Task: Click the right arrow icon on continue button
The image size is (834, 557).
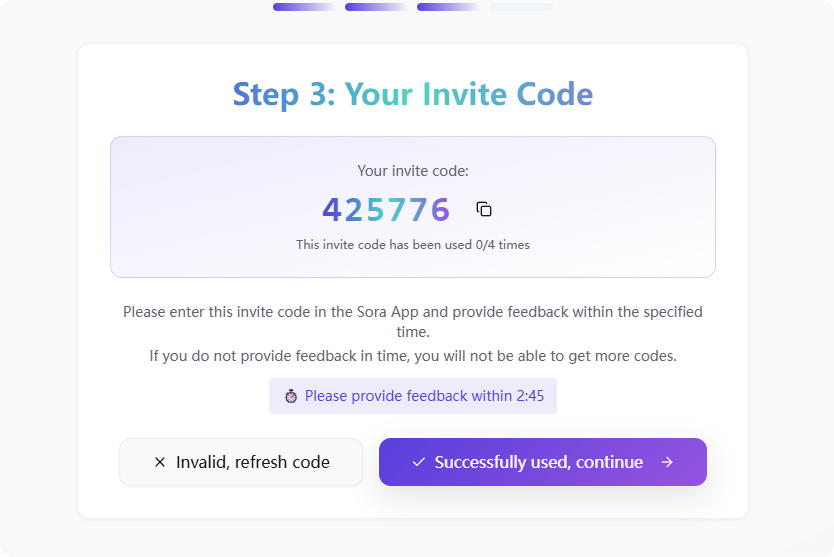Action: pyautogui.click(x=667, y=462)
